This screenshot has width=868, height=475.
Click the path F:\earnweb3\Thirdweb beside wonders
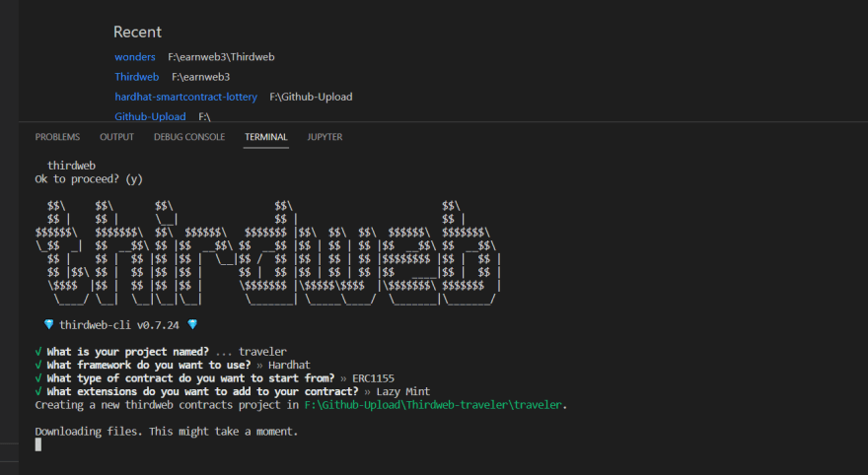[x=221, y=57]
